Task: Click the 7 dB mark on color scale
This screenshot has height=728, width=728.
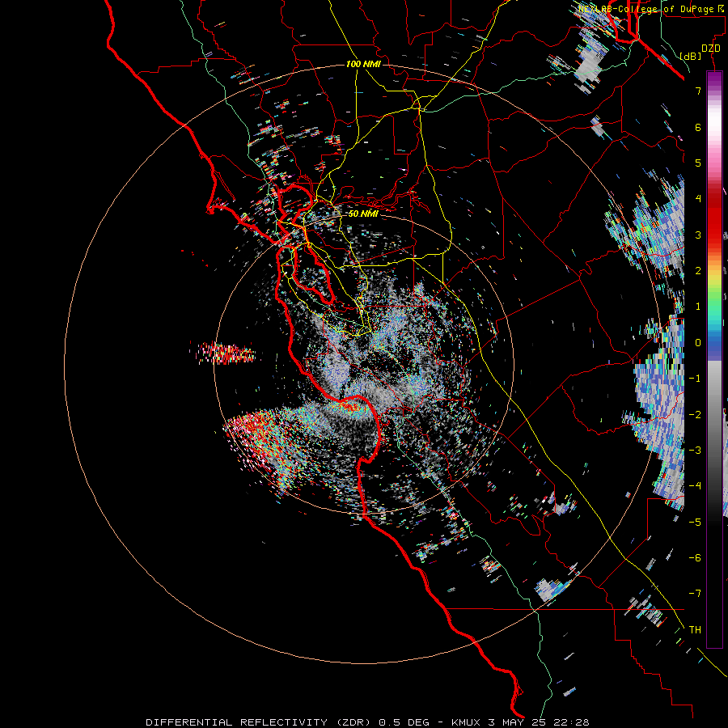Action: pos(698,91)
